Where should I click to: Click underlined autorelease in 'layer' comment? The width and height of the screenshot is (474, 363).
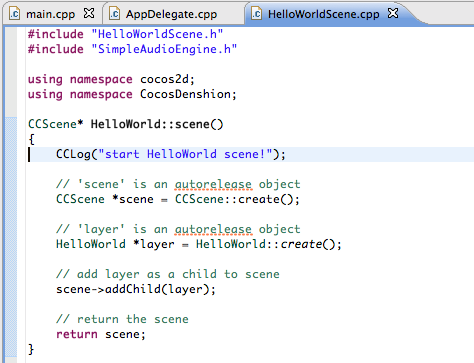(x=213, y=229)
